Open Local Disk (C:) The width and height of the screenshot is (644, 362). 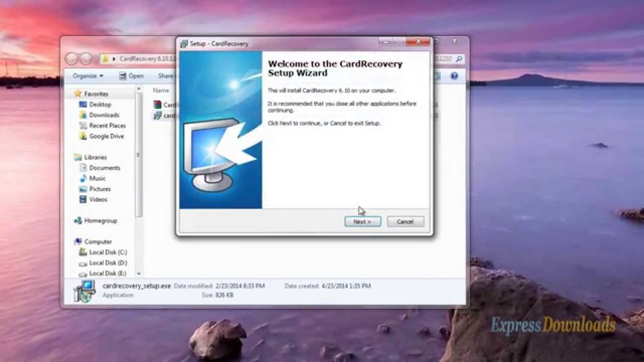coord(108,252)
